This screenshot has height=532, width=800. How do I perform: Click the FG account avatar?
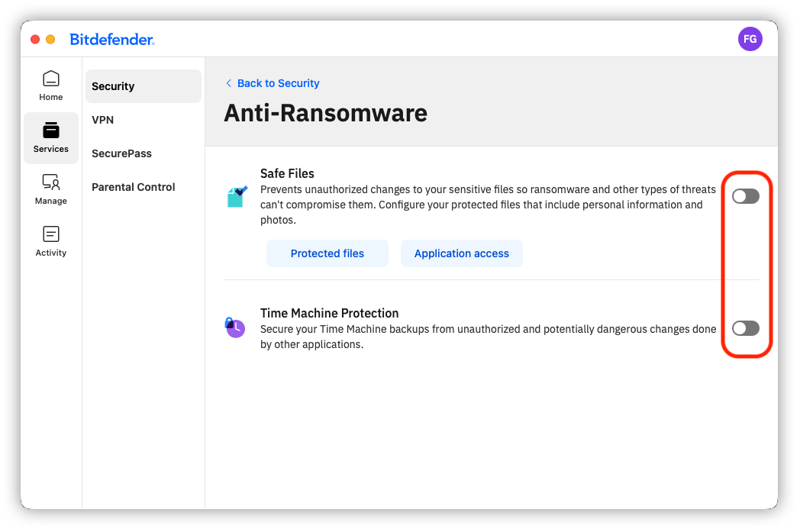pyautogui.click(x=750, y=39)
